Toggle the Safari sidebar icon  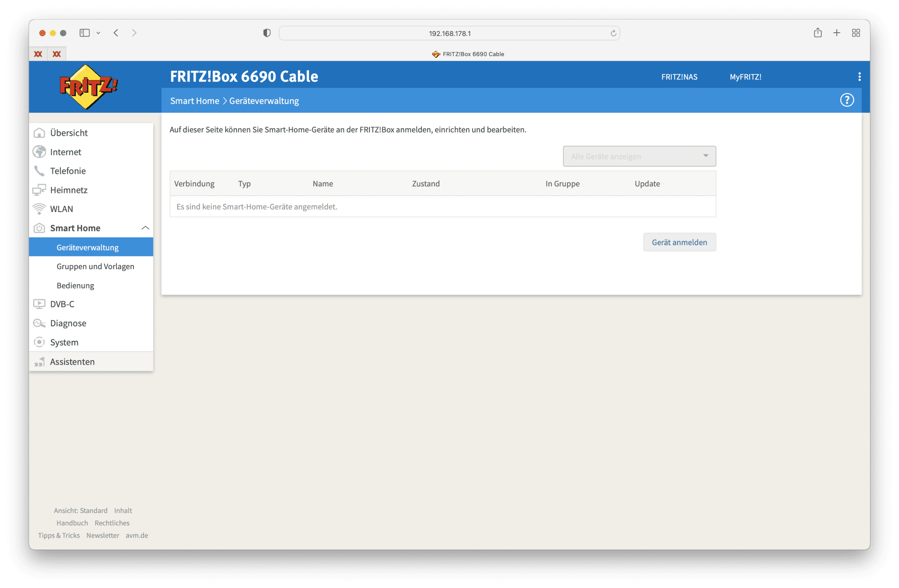tap(85, 33)
